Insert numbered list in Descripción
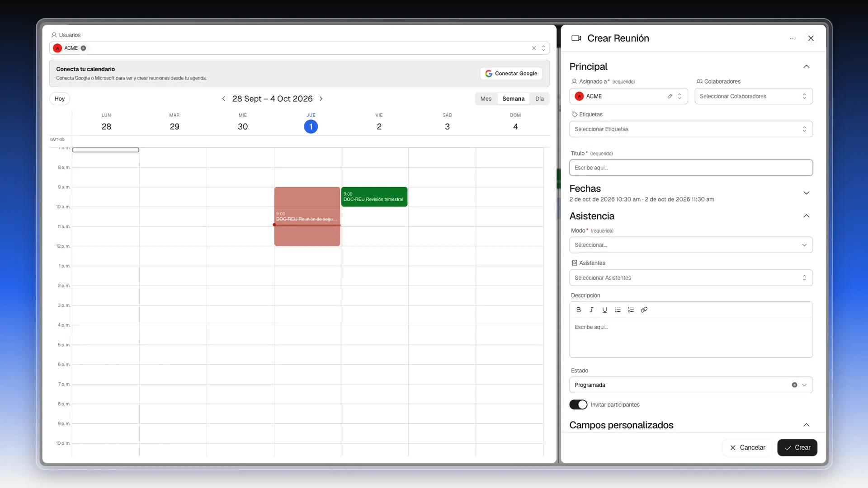 pos(631,310)
